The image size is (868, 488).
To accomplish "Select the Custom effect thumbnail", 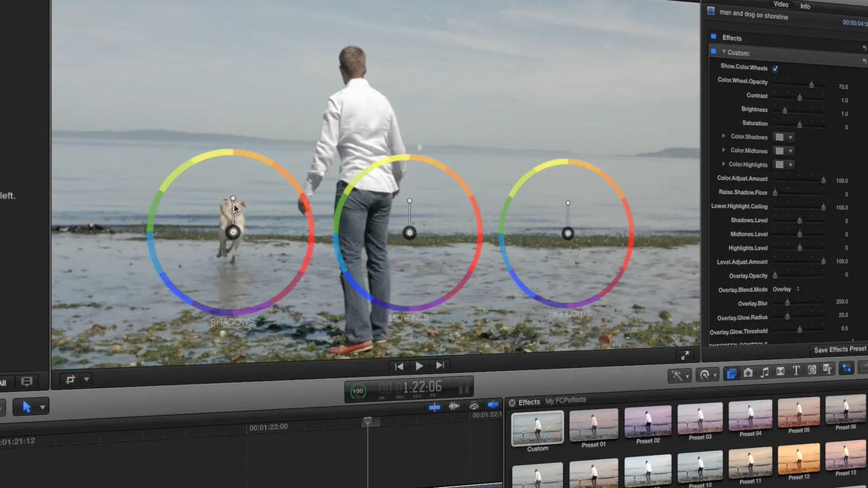I will (537, 428).
